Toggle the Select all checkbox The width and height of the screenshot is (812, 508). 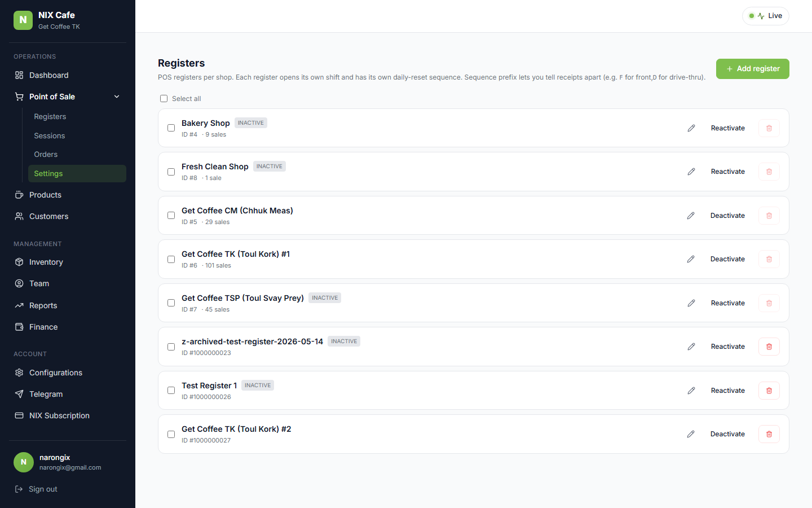(x=164, y=99)
